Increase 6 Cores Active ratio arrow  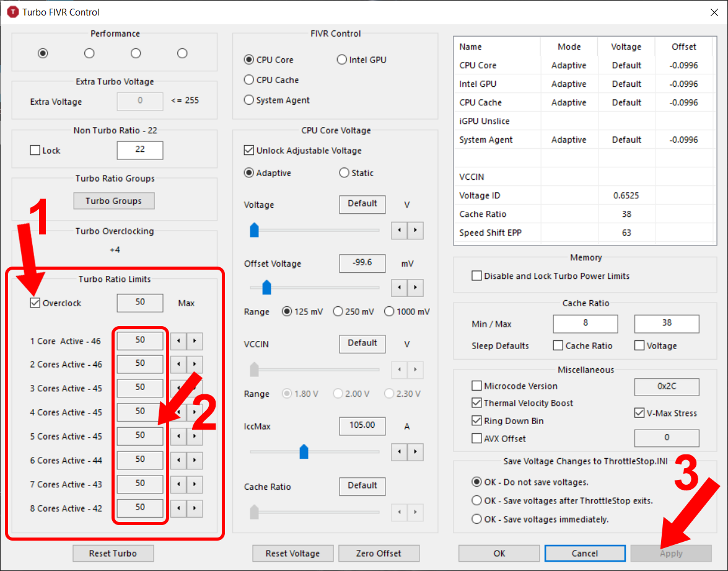click(195, 461)
